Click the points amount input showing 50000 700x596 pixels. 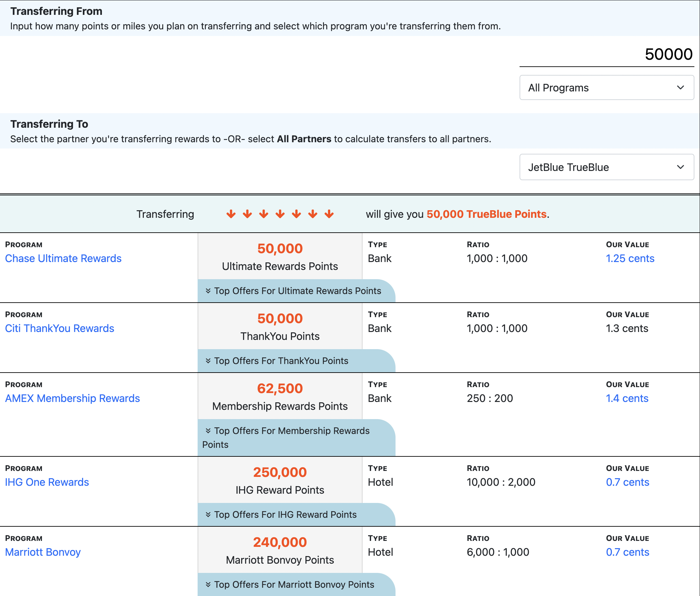point(606,54)
